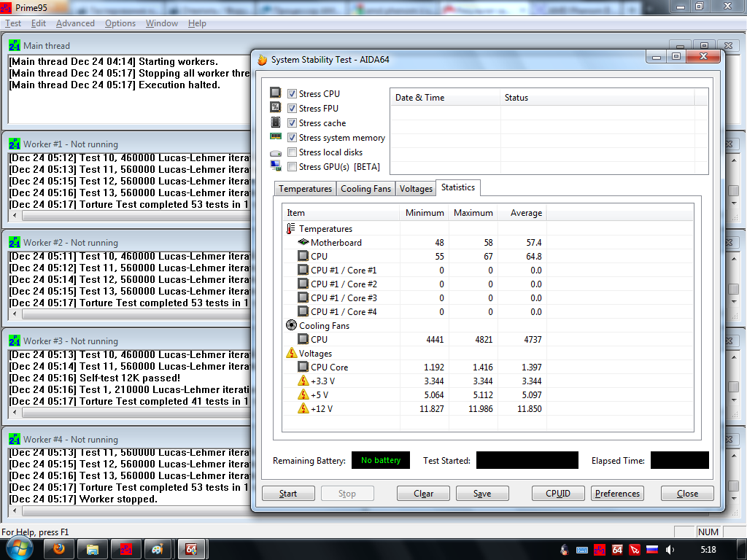Switch to the Cooling Fans tab
Viewport: 747px width, 560px height.
[x=366, y=189]
